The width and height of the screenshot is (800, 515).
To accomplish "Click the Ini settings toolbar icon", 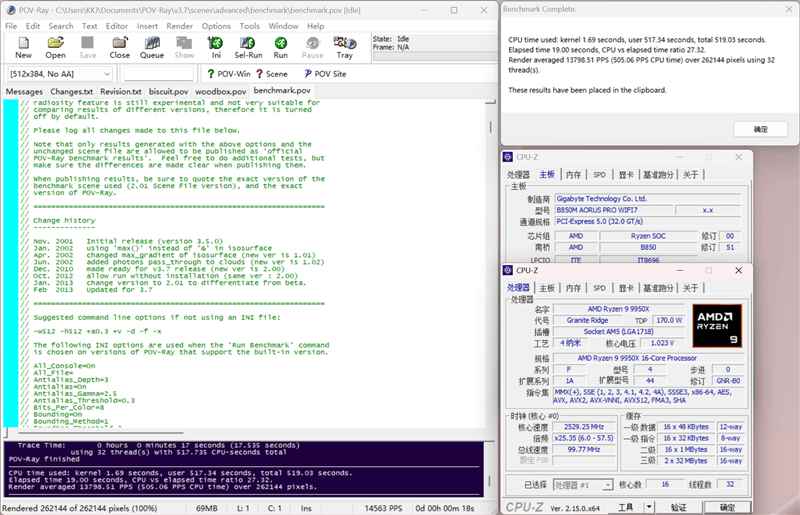I will [x=216, y=48].
